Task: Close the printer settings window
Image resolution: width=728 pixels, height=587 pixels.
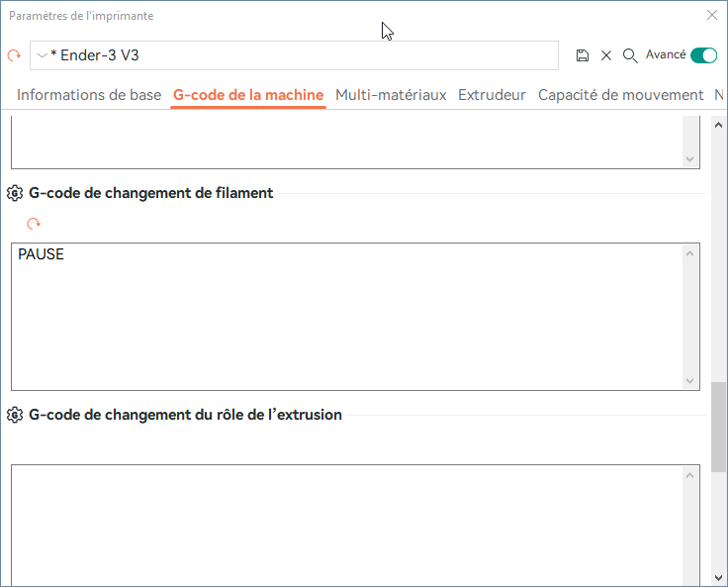Action: [x=712, y=16]
